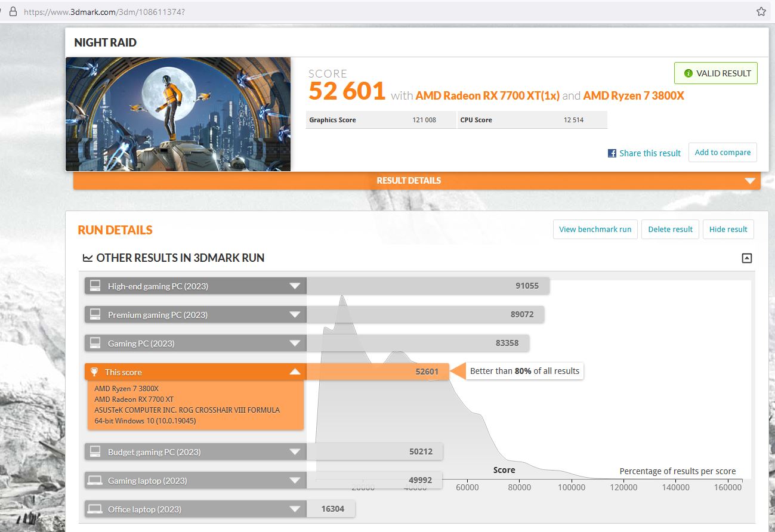Screen dimensions: 775x532
Task: Click the chart icon beside Other Results heading
Action: (88, 258)
